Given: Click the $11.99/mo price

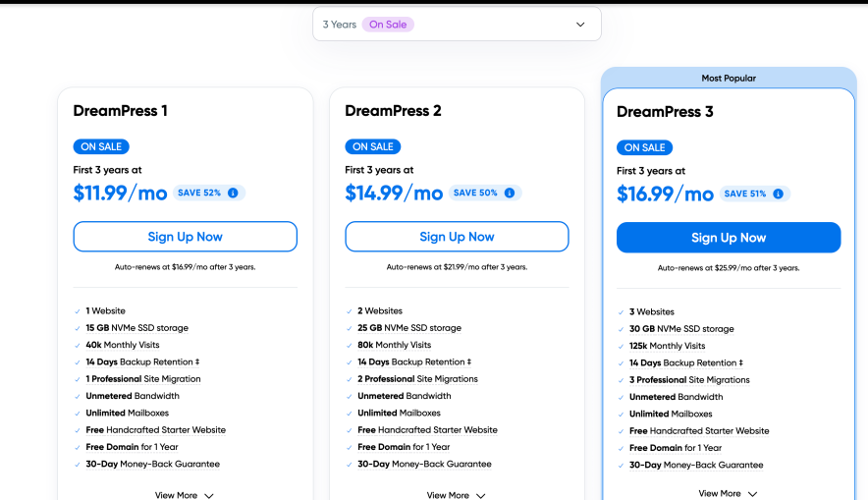Looking at the screenshot, I should pyautogui.click(x=120, y=193).
